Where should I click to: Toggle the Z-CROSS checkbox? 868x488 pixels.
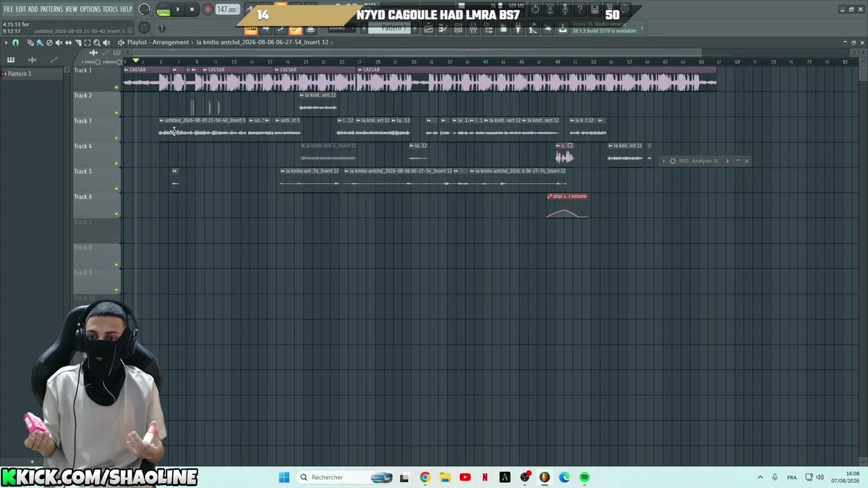click(98, 62)
